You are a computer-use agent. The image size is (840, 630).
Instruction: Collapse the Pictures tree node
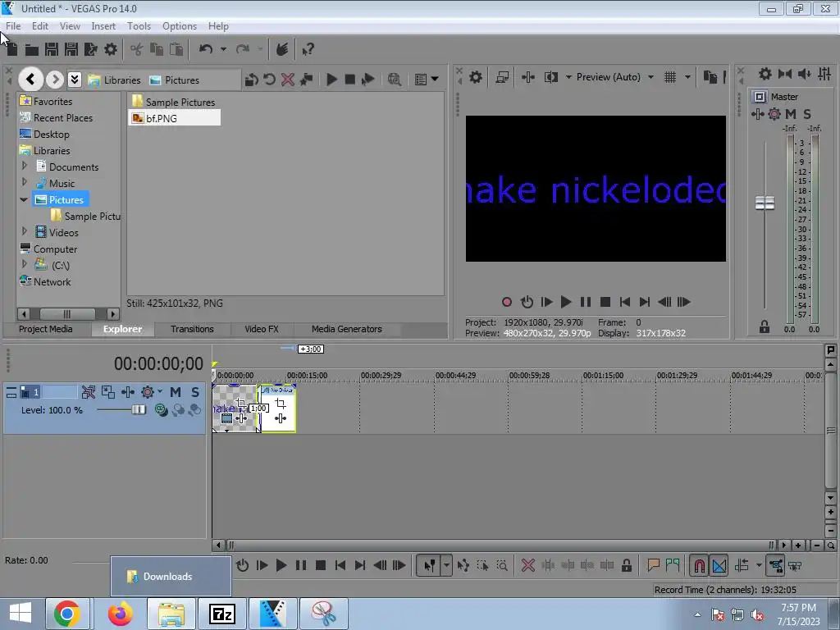(x=24, y=200)
